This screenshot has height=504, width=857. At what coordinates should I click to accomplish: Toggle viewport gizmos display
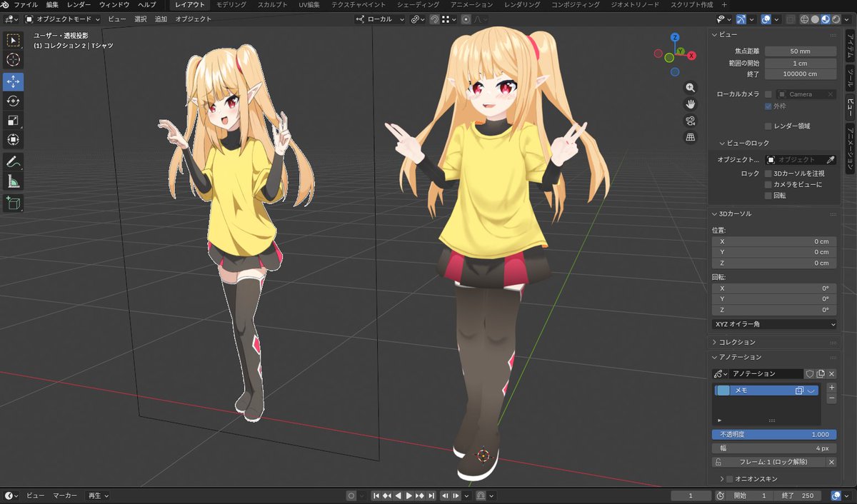coord(741,19)
